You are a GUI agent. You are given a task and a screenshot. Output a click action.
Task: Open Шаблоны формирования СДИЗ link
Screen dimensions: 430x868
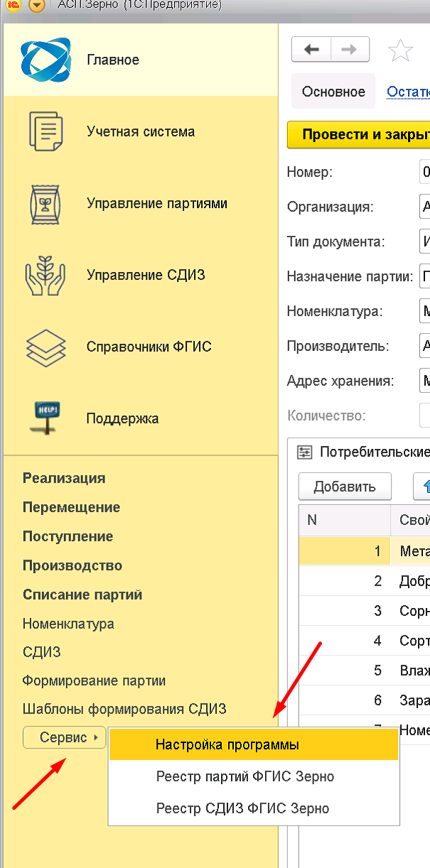(124, 709)
